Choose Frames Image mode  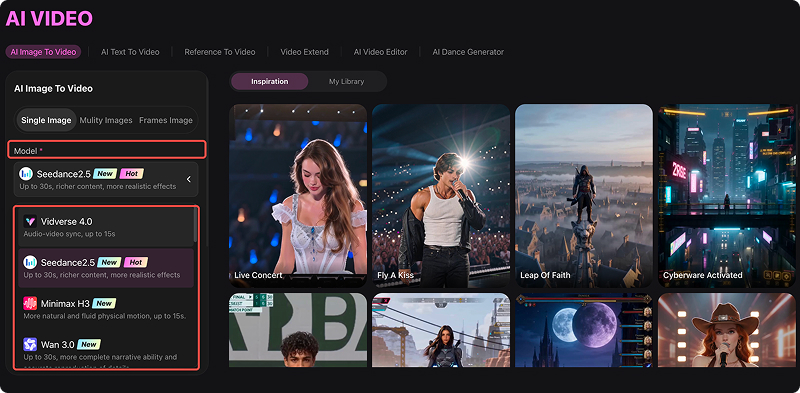pyautogui.click(x=166, y=120)
